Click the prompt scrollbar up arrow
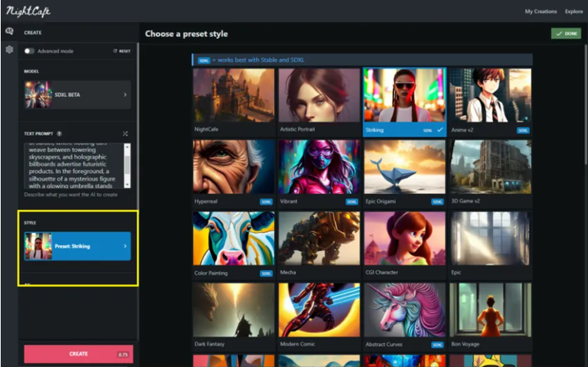The width and height of the screenshot is (588, 367). click(x=128, y=146)
